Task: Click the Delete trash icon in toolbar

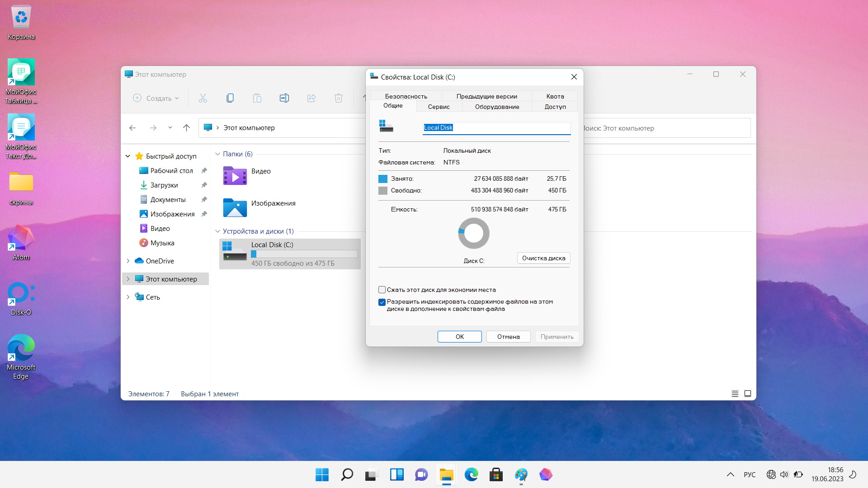Action: [339, 98]
